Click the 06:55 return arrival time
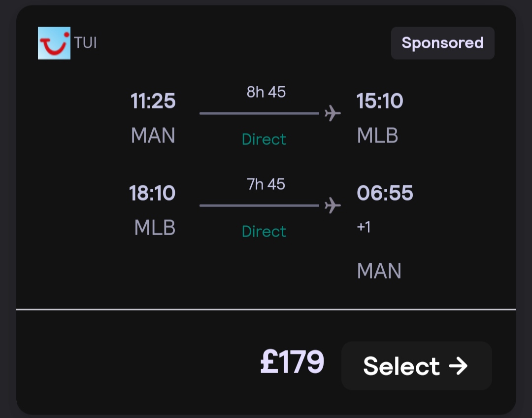The width and height of the screenshot is (532, 418). tap(385, 193)
